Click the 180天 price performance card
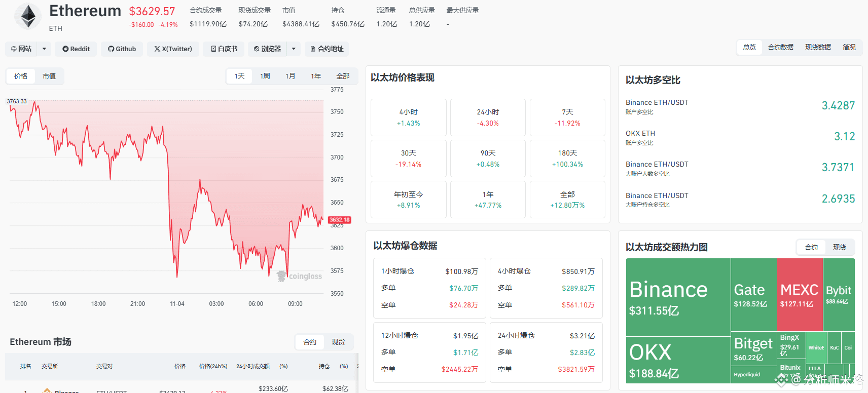The image size is (868, 393). 567,159
